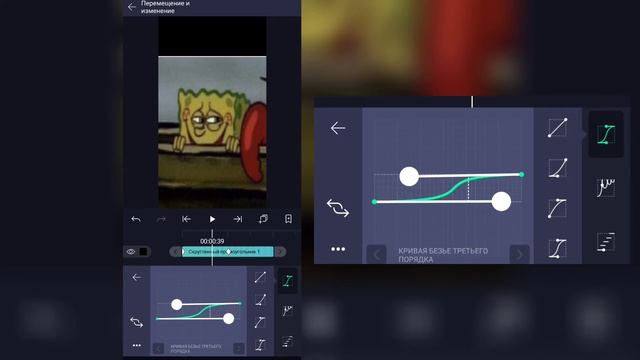Grab the lower curve handle in small panel
The image size is (640, 360).
click(x=229, y=318)
